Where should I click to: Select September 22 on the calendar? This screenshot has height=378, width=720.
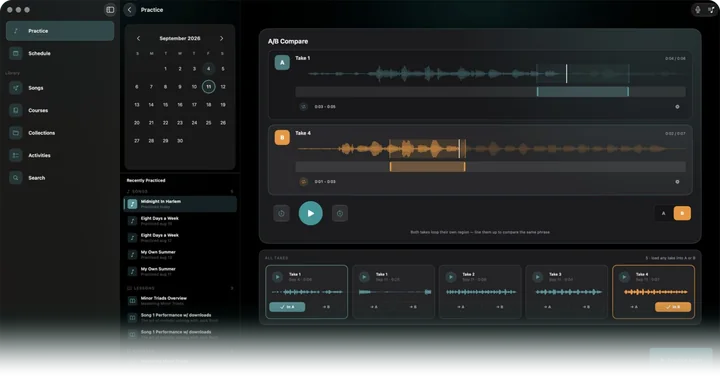click(165, 123)
